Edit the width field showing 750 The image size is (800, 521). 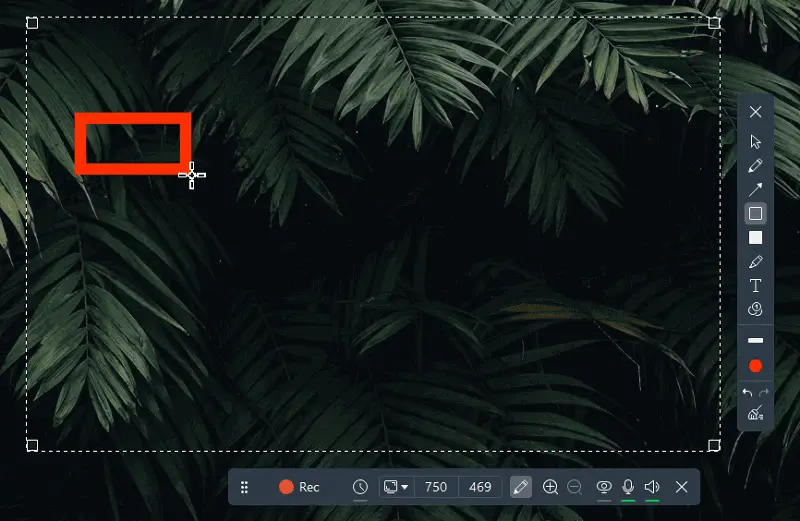436,487
